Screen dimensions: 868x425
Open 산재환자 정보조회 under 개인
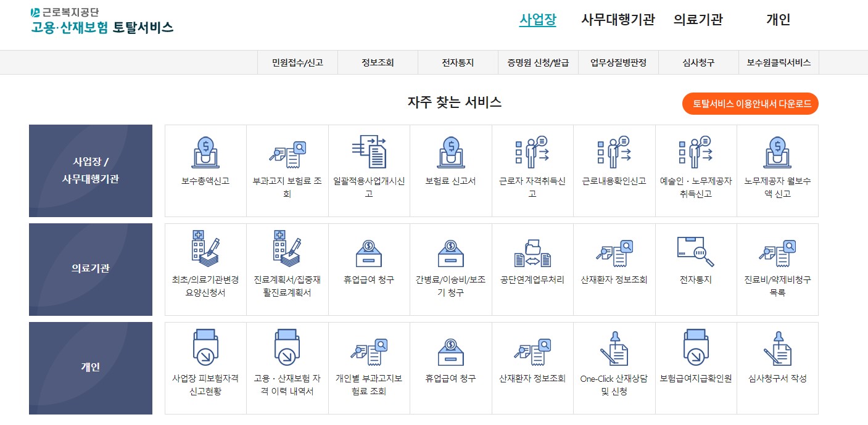coord(532,361)
